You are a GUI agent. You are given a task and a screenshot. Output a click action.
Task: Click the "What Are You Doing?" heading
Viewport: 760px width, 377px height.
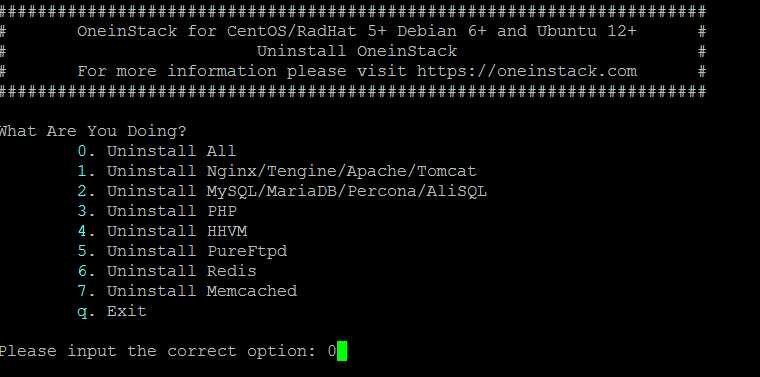pos(93,131)
